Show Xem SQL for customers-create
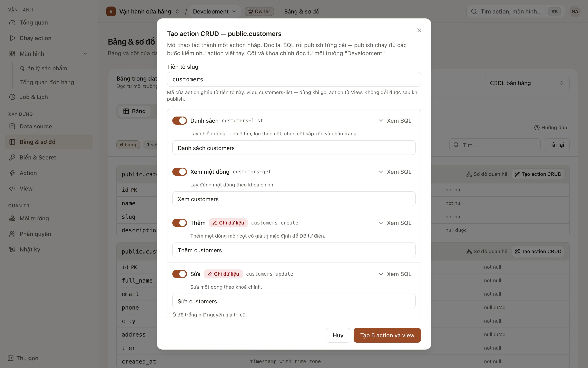Image resolution: width=588 pixels, height=368 pixels. (395, 223)
